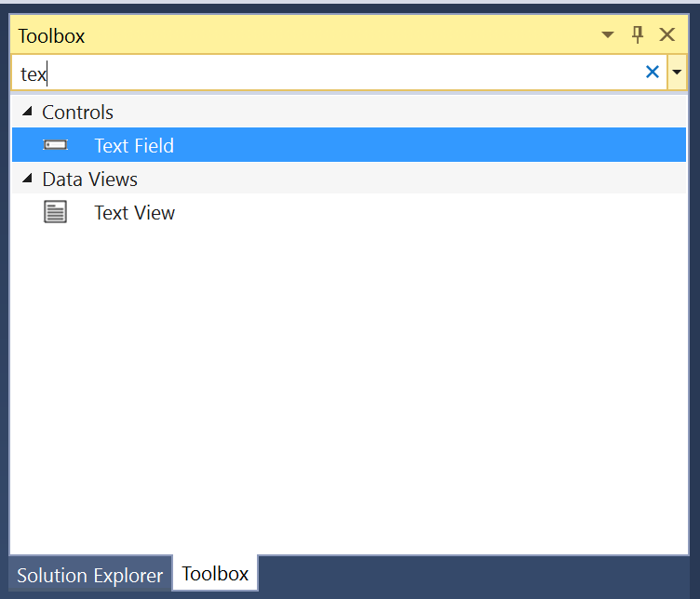Pin the Toolbox panel

coord(638,34)
